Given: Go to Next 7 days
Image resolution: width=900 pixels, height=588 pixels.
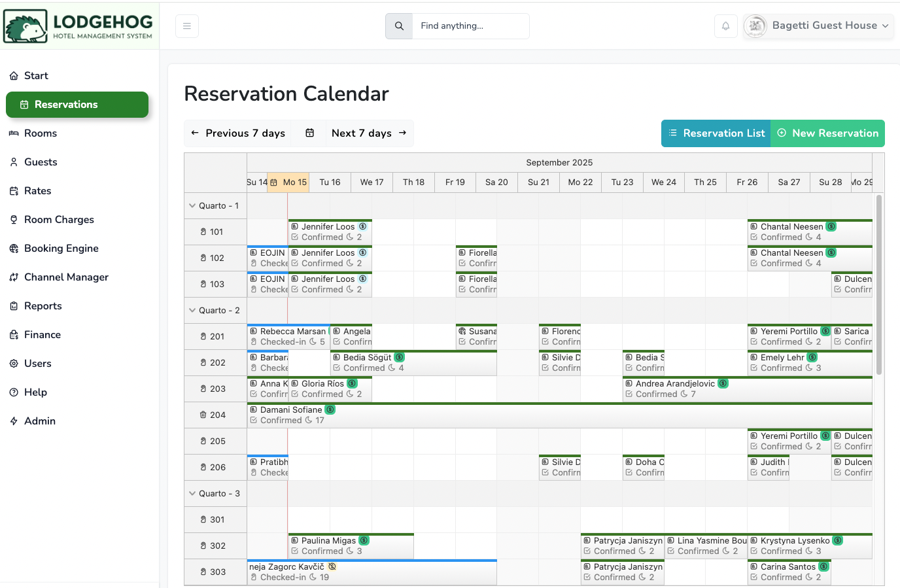Looking at the screenshot, I should pos(369,133).
